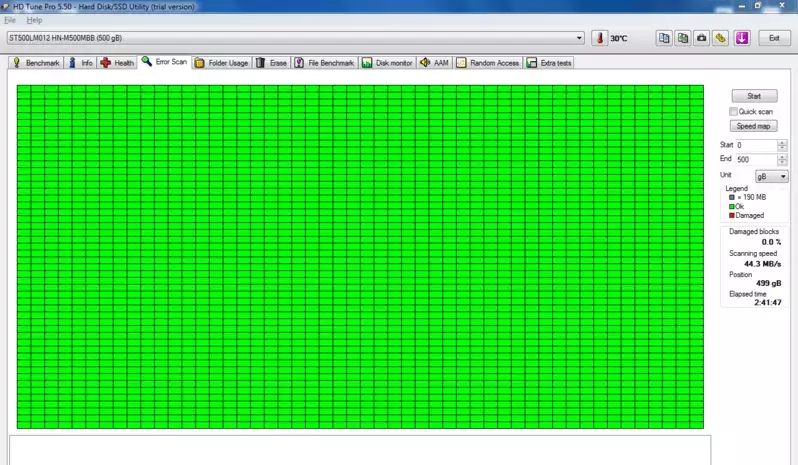Copy text results to clipboard icon
798x465 pixels.
(664, 38)
